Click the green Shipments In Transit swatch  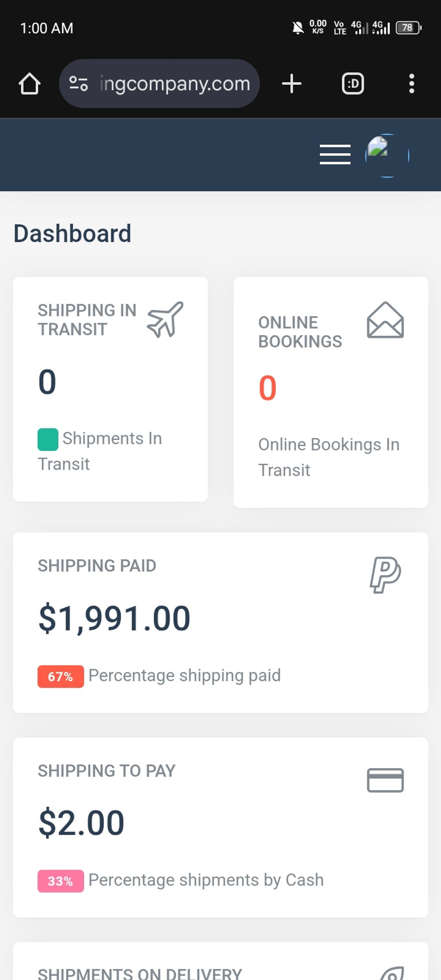tap(48, 439)
